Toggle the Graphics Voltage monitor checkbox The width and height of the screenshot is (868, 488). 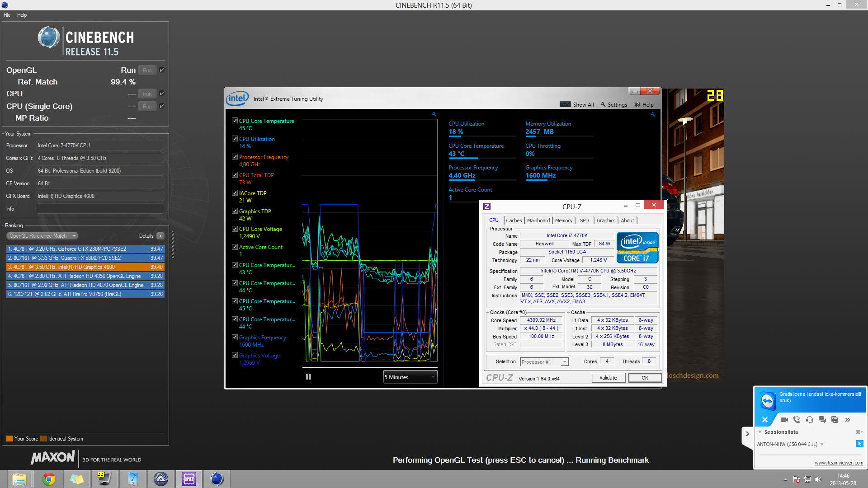click(235, 355)
